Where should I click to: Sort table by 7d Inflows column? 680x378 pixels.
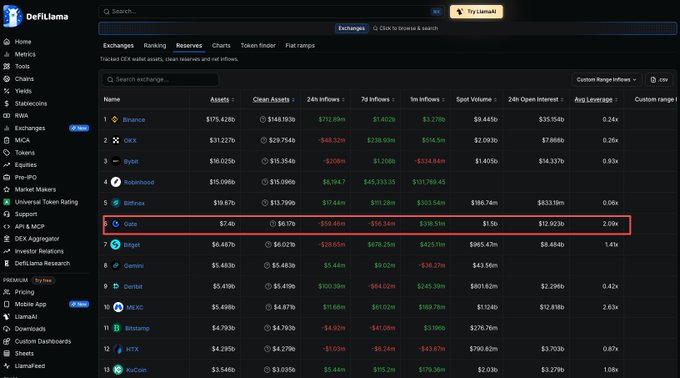(x=378, y=100)
